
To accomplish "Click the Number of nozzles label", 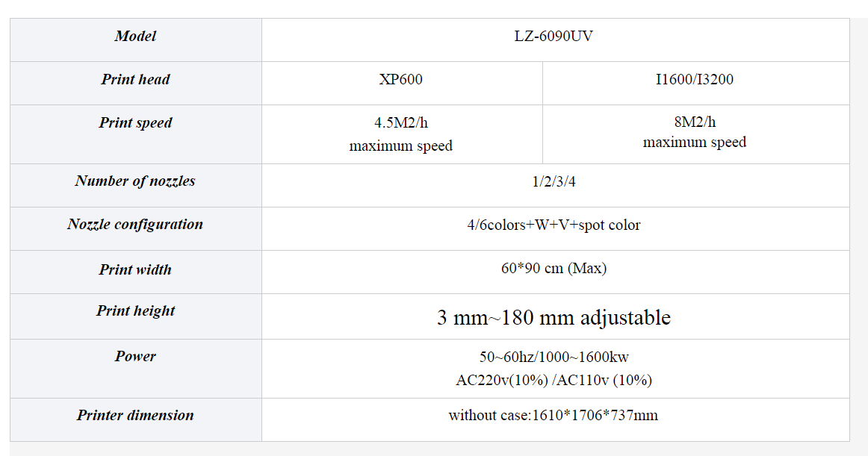I will [135, 181].
